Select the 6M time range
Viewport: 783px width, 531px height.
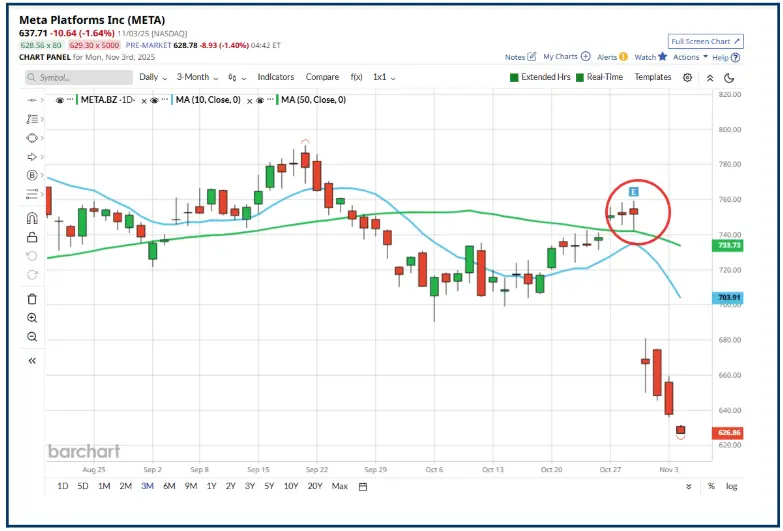169,486
